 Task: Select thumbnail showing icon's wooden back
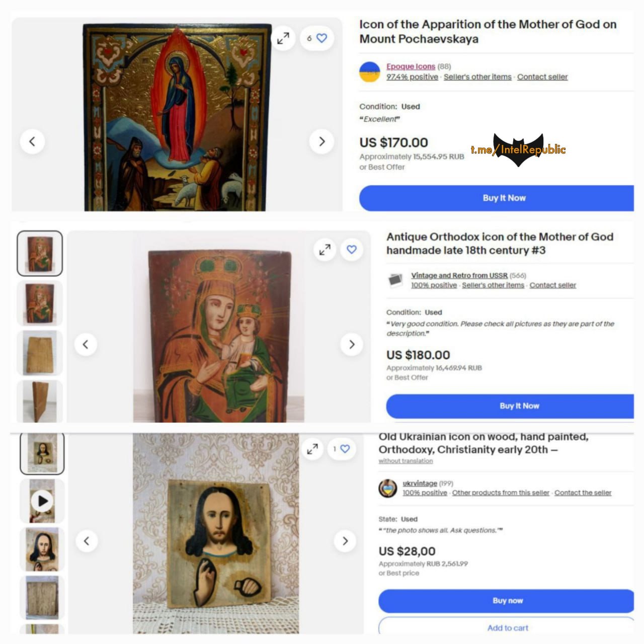coord(40,353)
